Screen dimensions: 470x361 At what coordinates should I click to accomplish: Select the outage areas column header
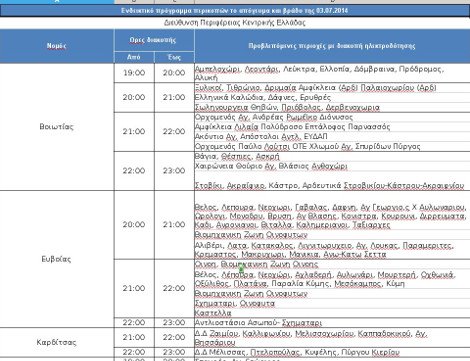[332, 46]
